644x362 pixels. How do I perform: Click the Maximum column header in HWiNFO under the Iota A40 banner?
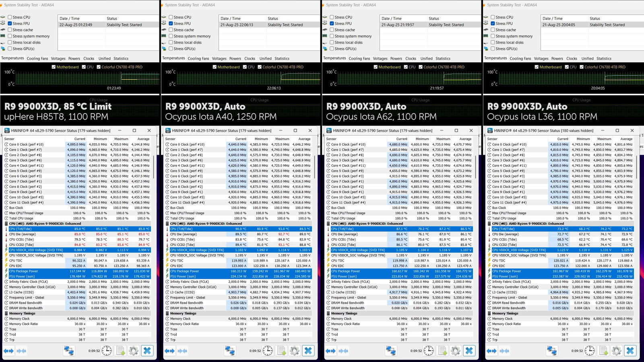point(280,139)
